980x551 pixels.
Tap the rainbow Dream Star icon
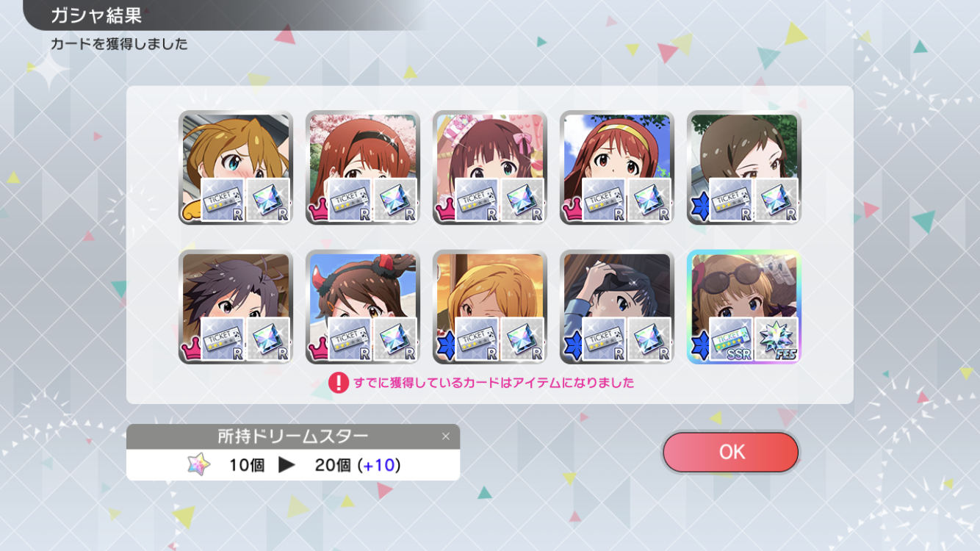pyautogui.click(x=198, y=464)
